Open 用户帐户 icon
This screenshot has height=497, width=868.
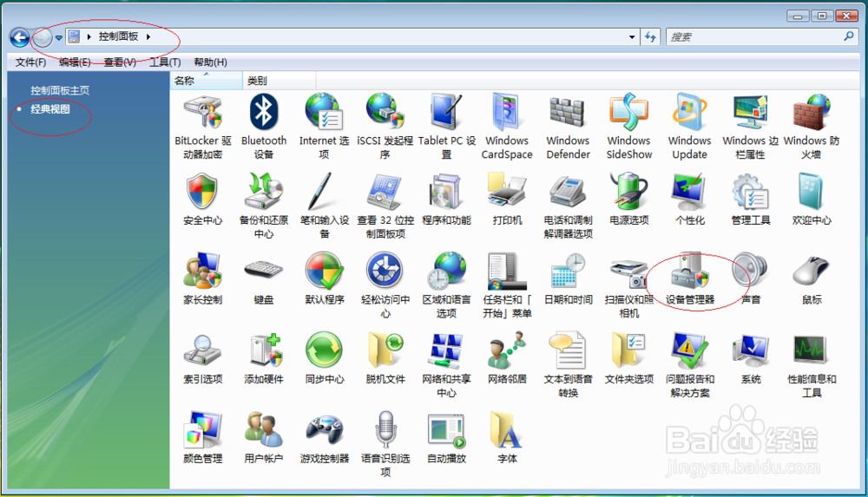tap(264, 429)
